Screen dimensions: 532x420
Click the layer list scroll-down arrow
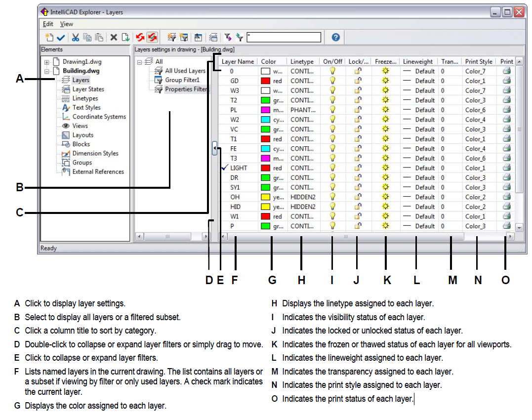519,227
